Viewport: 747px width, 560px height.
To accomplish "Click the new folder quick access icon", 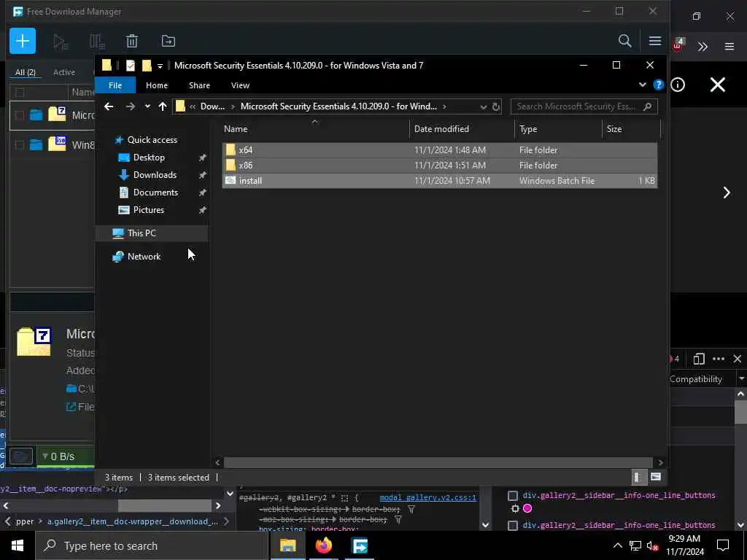I will (147, 66).
